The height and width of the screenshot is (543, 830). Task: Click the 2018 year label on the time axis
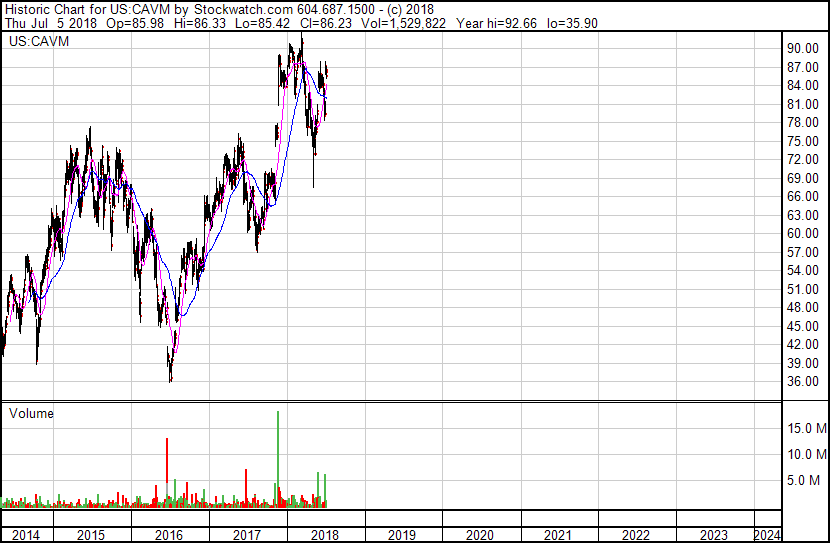click(324, 535)
